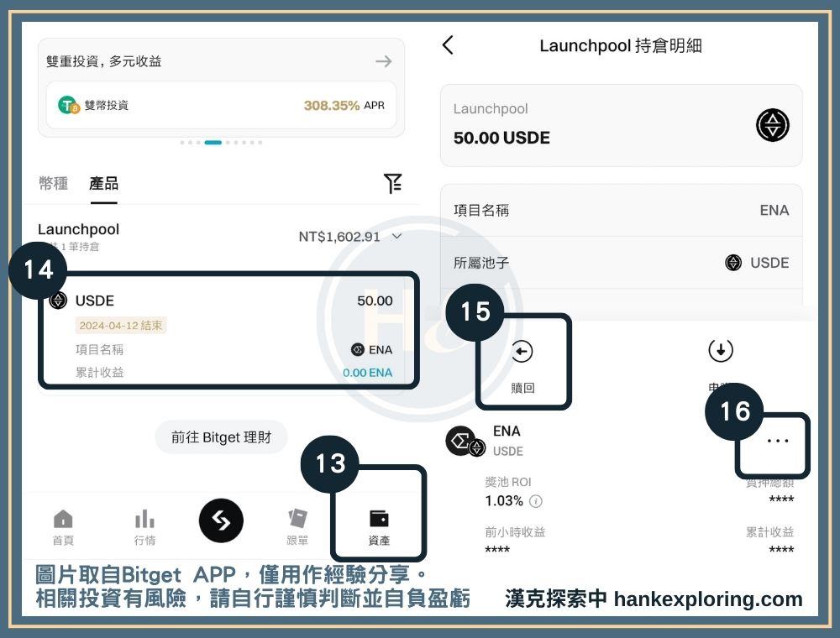Click the ENA token icon in holding
Image resolution: width=840 pixels, height=638 pixels.
[x=357, y=349]
